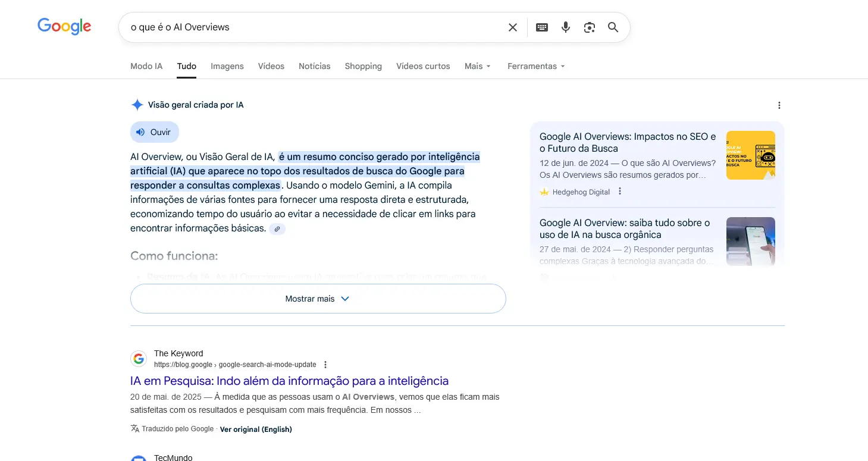
Task: Go to the Vídeos tab
Action: 271,66
